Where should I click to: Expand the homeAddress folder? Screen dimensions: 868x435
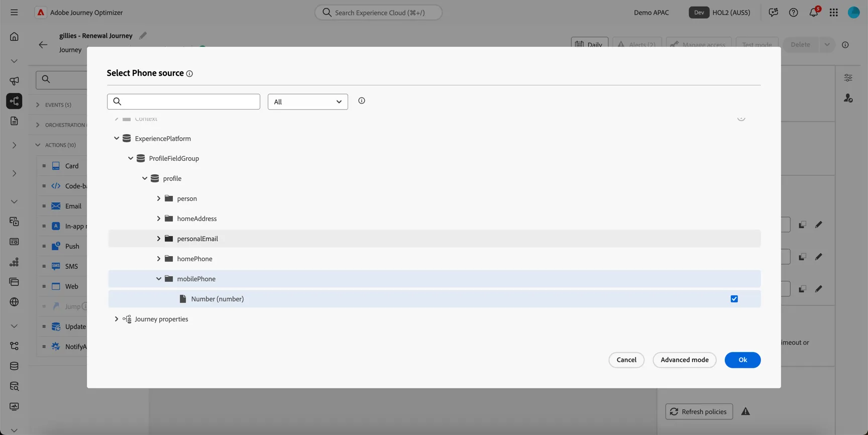(x=159, y=219)
